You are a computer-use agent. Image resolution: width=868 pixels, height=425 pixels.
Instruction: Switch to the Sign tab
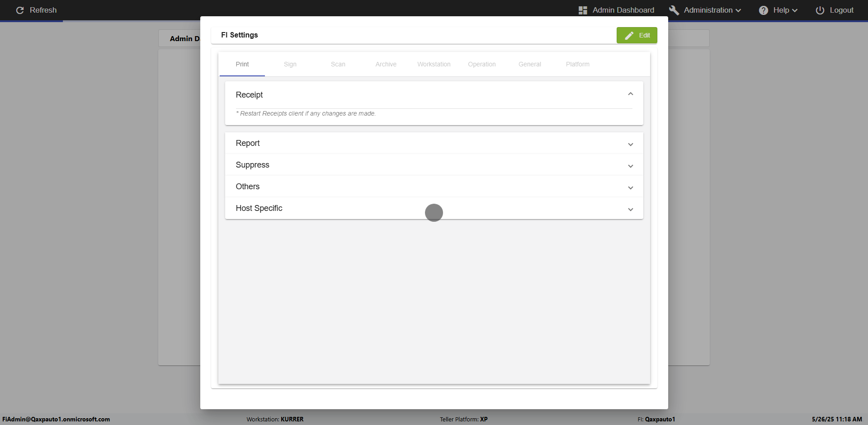(290, 64)
